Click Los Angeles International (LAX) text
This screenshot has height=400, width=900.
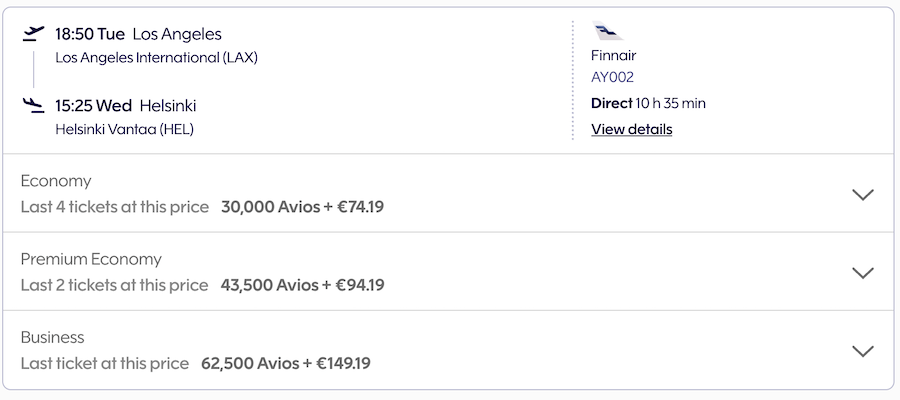[156, 58]
